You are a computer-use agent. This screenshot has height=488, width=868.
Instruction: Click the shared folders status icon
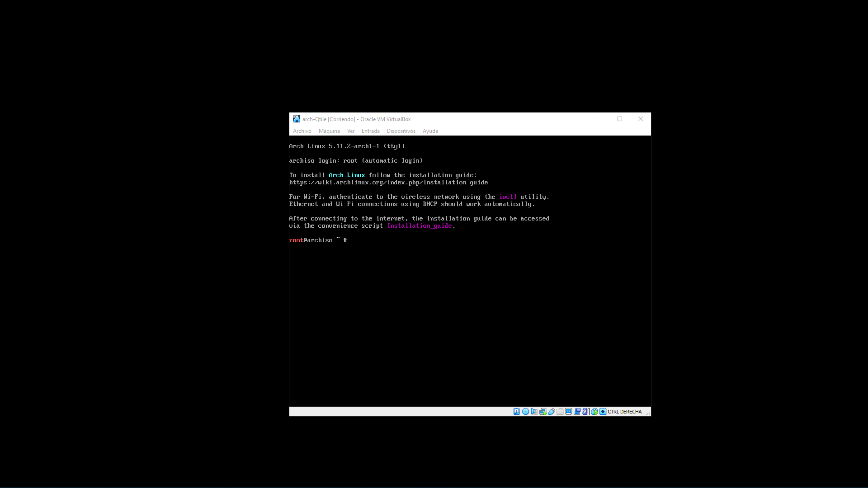[x=560, y=412]
